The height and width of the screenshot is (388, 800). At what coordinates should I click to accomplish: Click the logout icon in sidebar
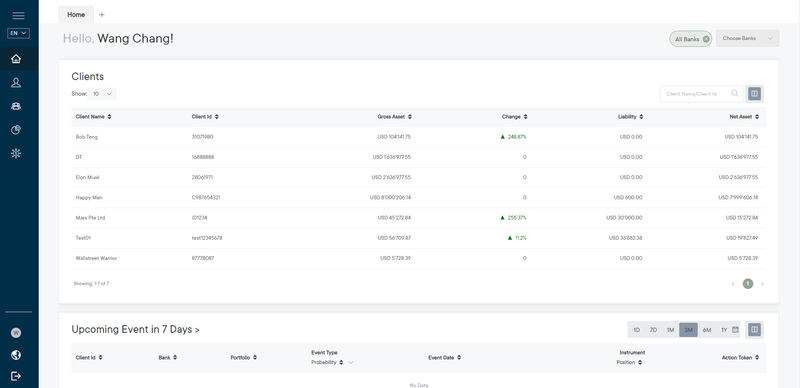click(16, 376)
